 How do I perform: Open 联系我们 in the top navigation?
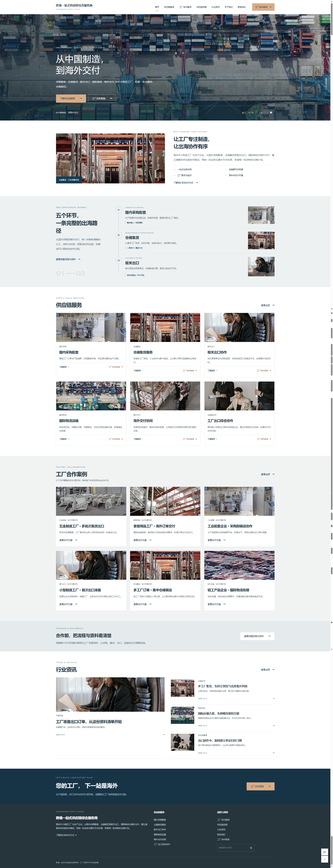point(241,7)
